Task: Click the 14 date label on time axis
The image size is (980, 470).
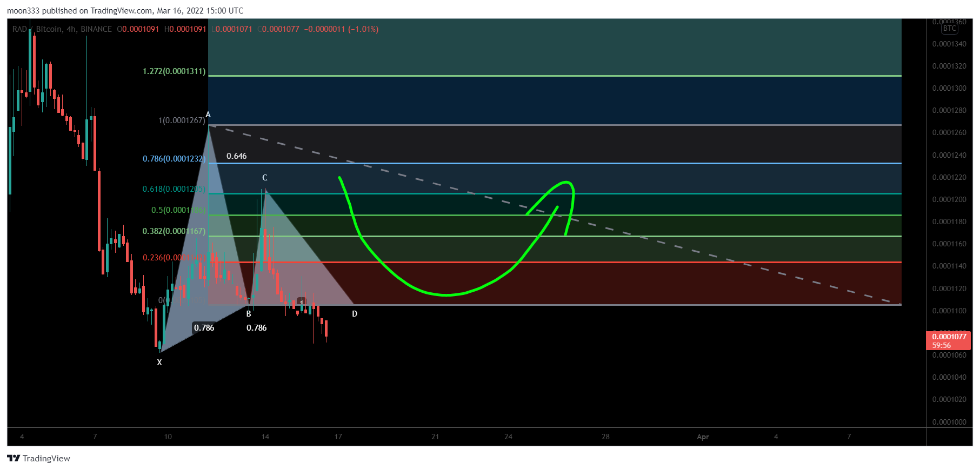Action: 265,437
